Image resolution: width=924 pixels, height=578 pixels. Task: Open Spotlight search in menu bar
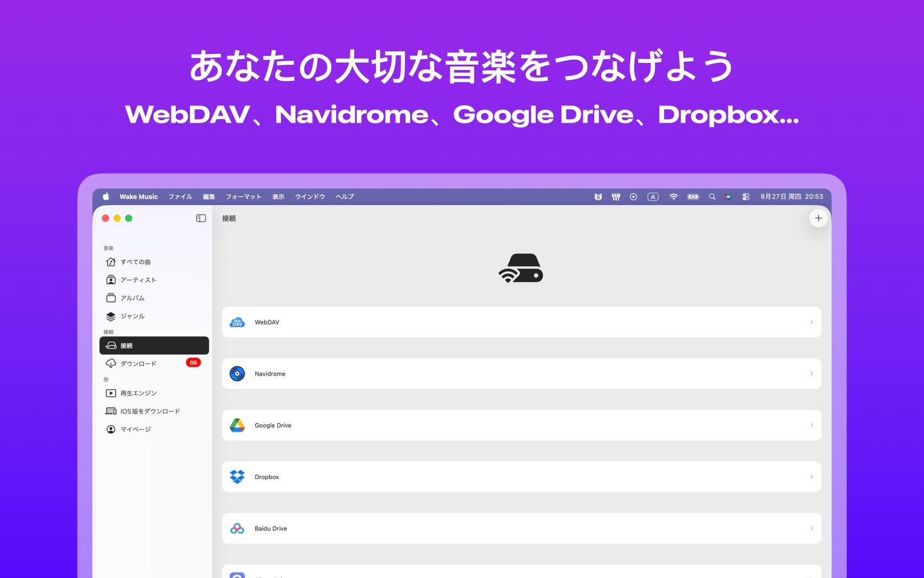712,197
